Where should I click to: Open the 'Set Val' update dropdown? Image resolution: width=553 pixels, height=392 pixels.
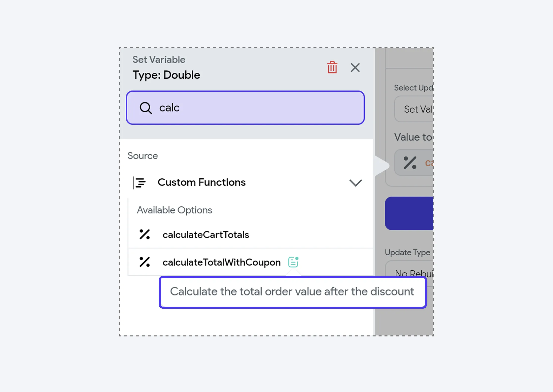(414, 109)
